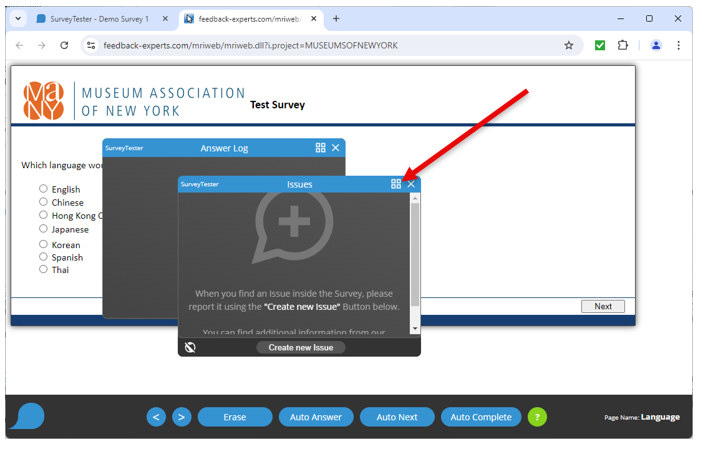Select the Hong Kong radio button
Screen dimensions: 702x450
(x=43, y=215)
